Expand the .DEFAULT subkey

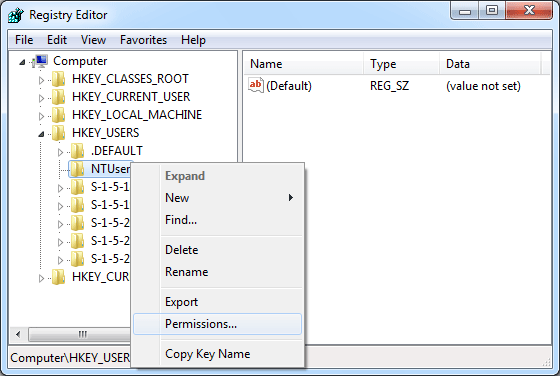(60, 152)
